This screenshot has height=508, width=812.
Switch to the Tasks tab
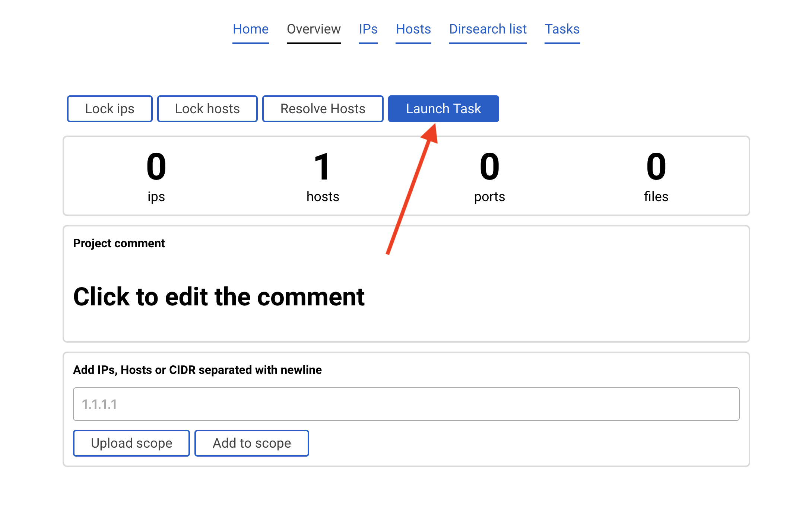tap(562, 29)
